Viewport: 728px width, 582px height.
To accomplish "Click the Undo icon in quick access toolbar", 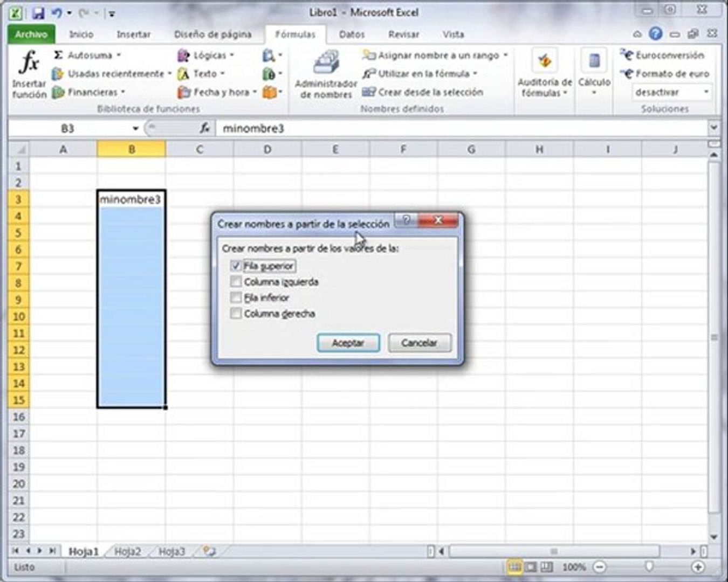I will (57, 12).
